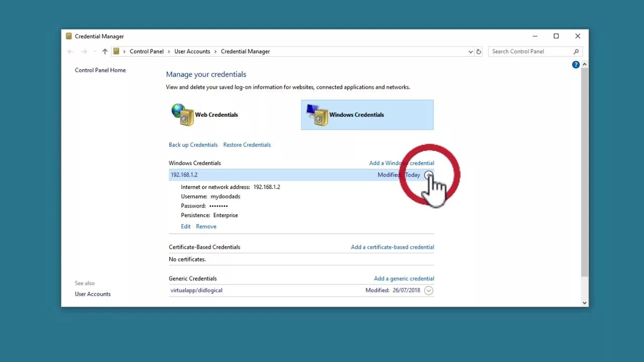Select the 192.168.1.2 credential row
The width and height of the screenshot is (644, 362).
point(301,175)
